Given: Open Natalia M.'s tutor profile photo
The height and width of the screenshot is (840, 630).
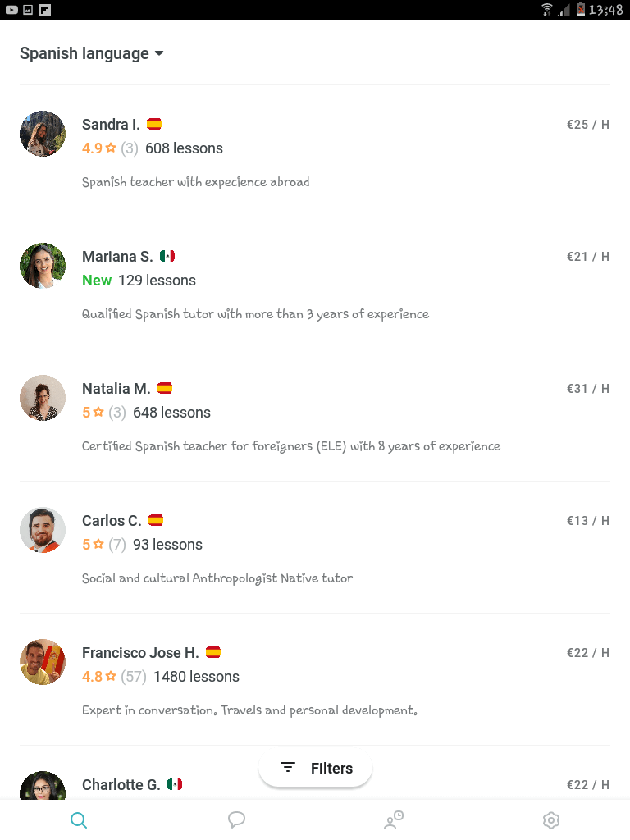Looking at the screenshot, I should coord(43,398).
